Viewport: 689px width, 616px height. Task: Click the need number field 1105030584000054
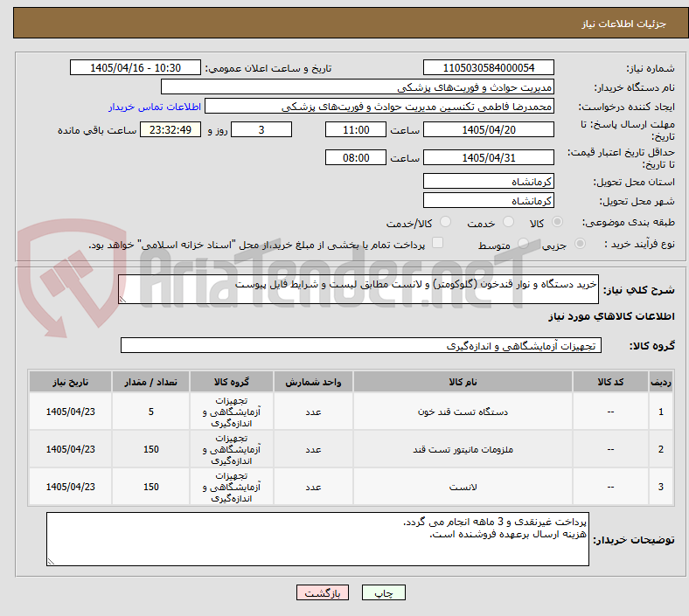[x=489, y=67]
